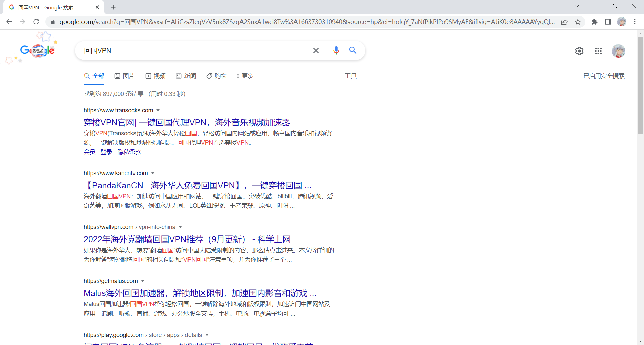Screen dimensions: 644x345
Task: Click the search field containing 回国VPN
Action: [196, 51]
